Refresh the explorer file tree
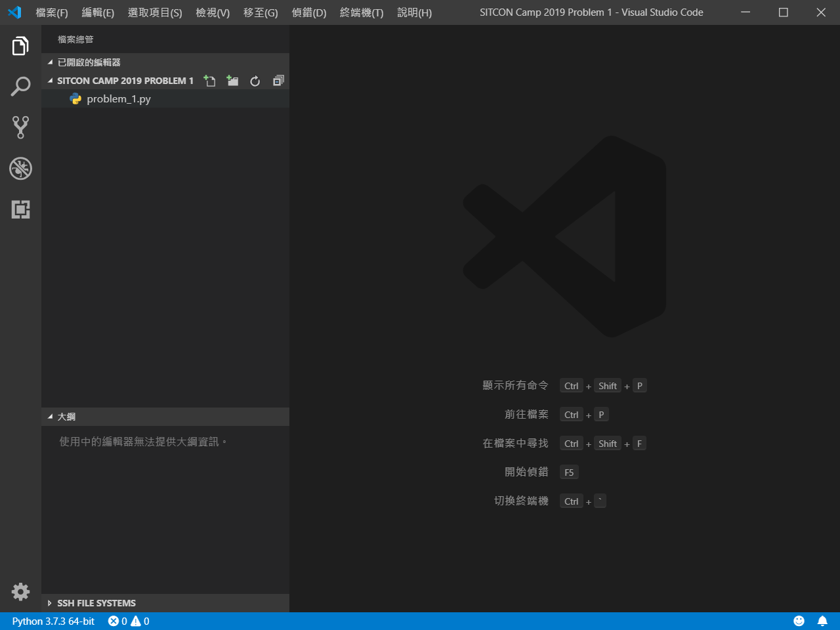840x630 pixels. [255, 81]
